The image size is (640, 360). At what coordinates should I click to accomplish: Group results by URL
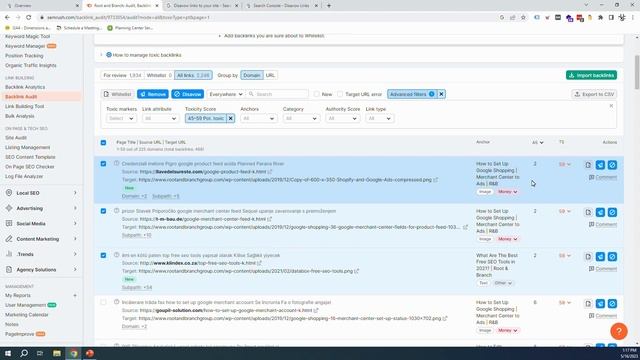(270, 75)
